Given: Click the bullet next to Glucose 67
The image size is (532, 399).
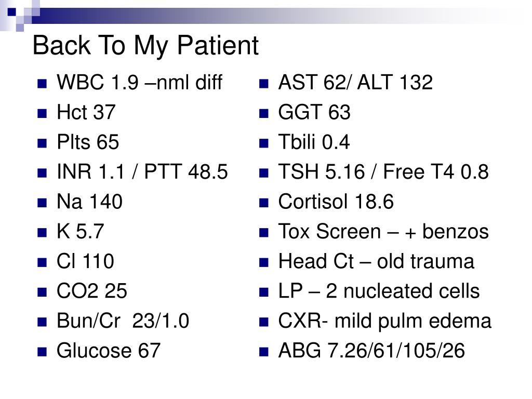Looking at the screenshot, I should (x=42, y=352).
